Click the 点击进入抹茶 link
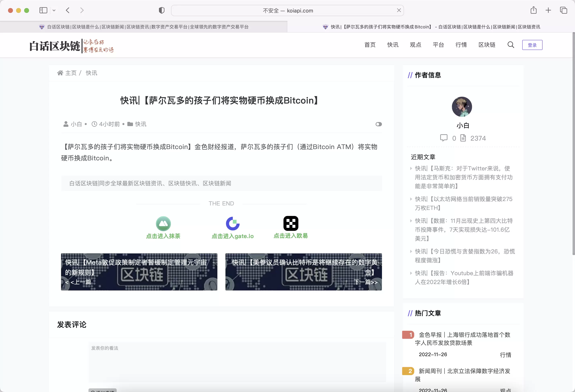 pyautogui.click(x=163, y=236)
